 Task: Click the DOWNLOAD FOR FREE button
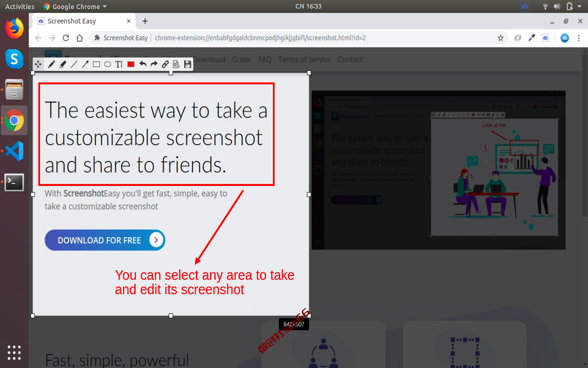click(x=105, y=240)
